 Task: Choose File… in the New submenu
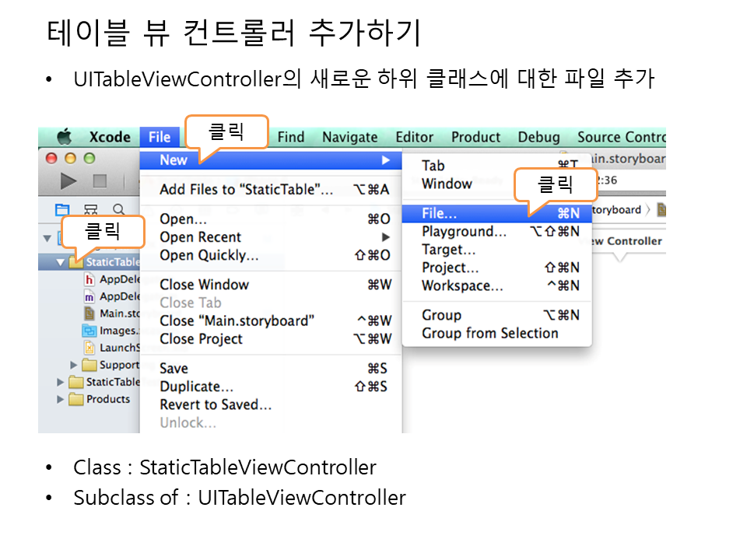coord(439,213)
